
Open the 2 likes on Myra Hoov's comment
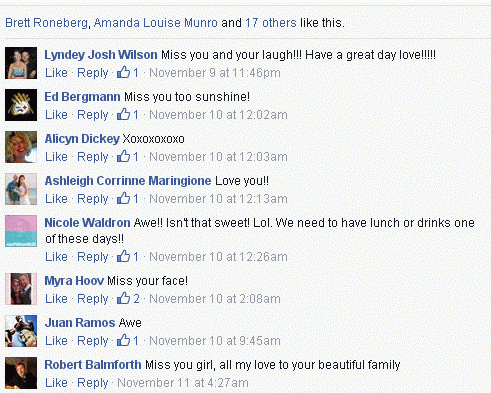tap(128, 298)
